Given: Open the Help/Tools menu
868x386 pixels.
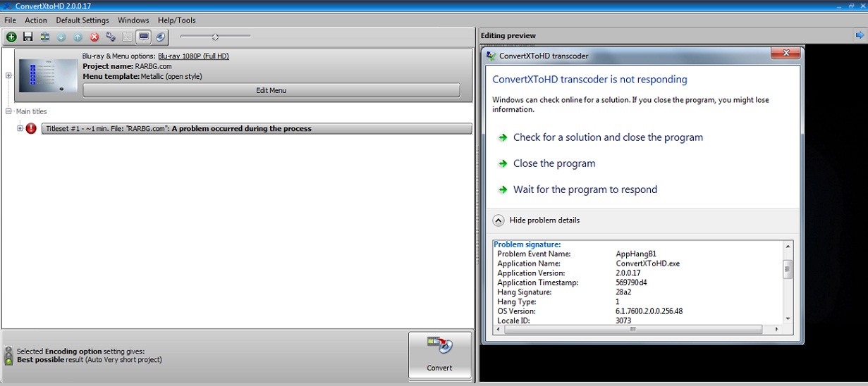Looking at the screenshot, I should [x=177, y=20].
